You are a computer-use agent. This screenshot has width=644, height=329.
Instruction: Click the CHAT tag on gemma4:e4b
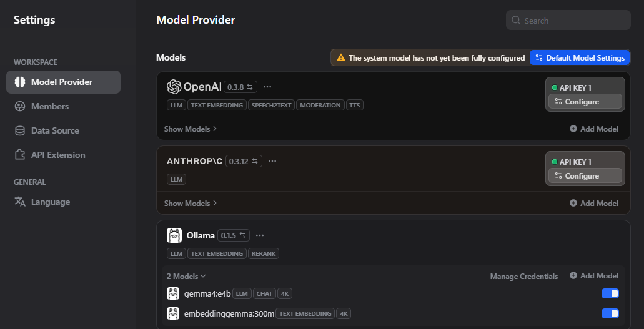point(264,293)
